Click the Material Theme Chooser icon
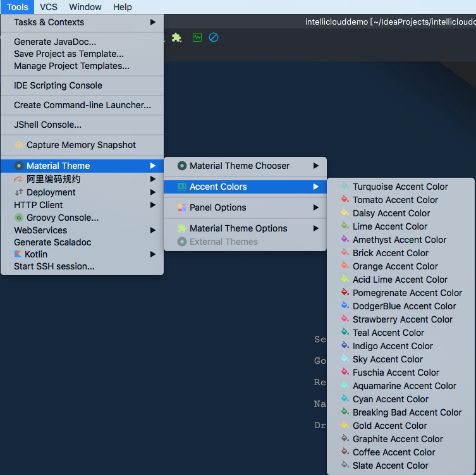The width and height of the screenshot is (476, 475). (x=182, y=166)
